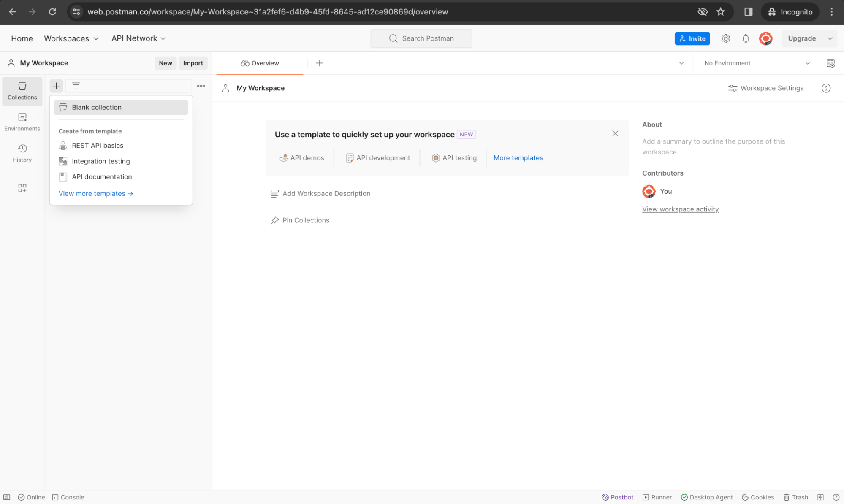Select the API demos template
The image size is (844, 504).
(x=301, y=158)
